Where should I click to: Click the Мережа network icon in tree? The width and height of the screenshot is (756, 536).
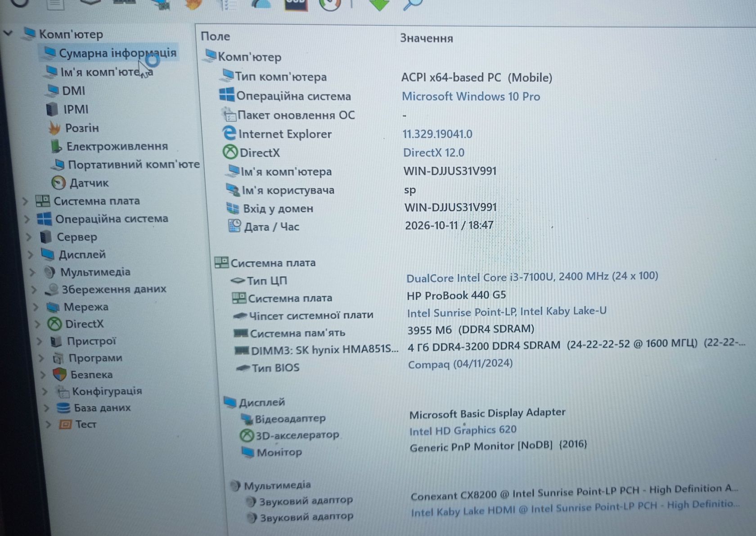click(x=53, y=307)
